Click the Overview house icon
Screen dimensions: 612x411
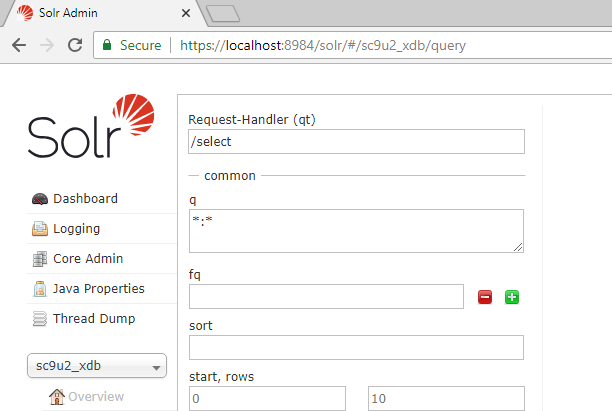[x=57, y=397]
